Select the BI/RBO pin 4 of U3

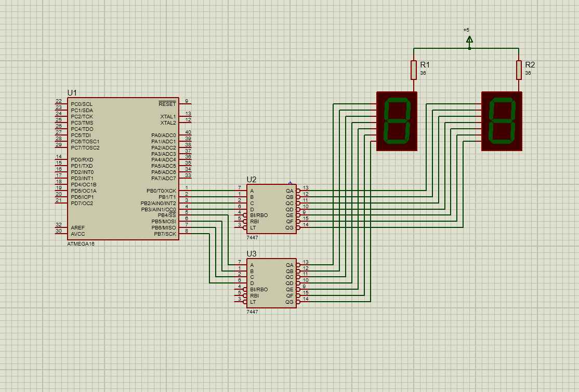tap(241, 289)
